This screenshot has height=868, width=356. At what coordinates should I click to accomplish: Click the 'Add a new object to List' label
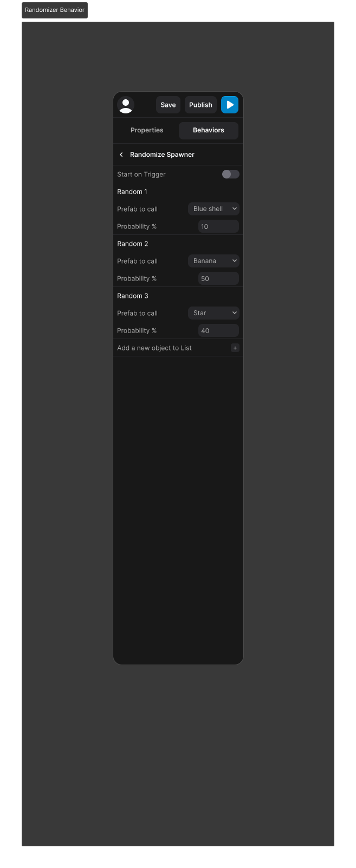point(154,348)
